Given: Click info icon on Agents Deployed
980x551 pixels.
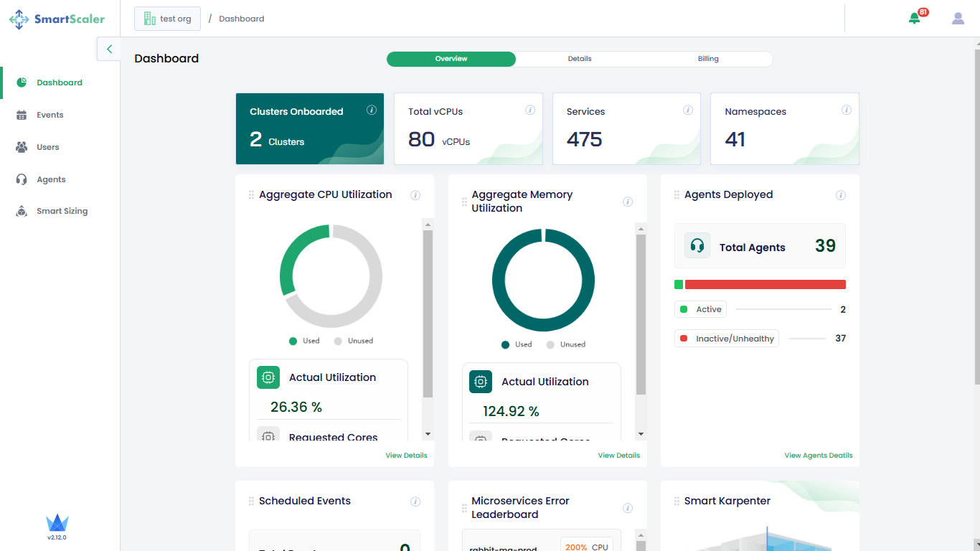Looking at the screenshot, I should point(841,195).
